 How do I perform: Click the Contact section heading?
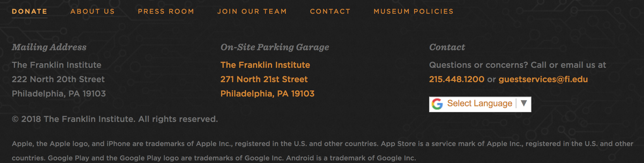[x=447, y=47]
